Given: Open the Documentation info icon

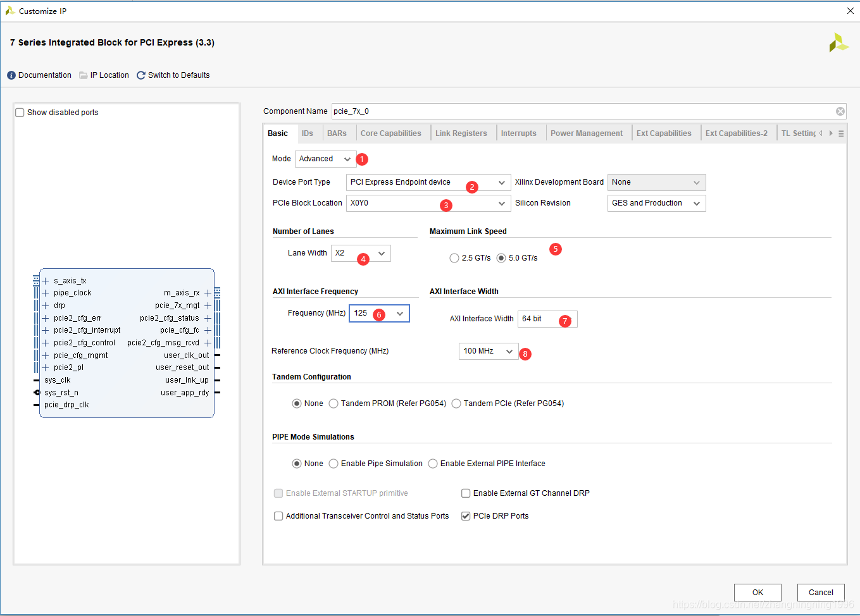Looking at the screenshot, I should [11, 75].
